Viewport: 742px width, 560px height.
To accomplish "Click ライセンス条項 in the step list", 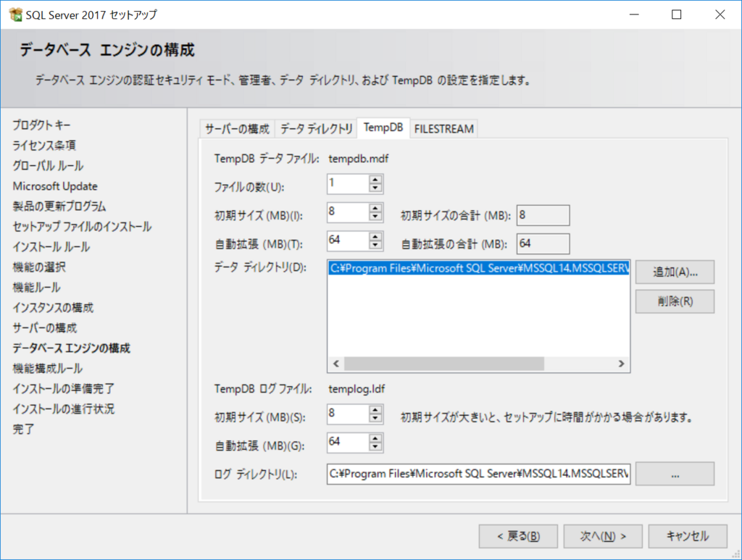I will click(x=44, y=146).
